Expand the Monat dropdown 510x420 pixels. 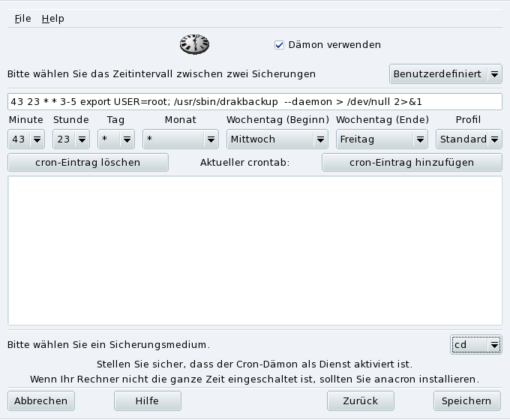pyautogui.click(x=180, y=139)
